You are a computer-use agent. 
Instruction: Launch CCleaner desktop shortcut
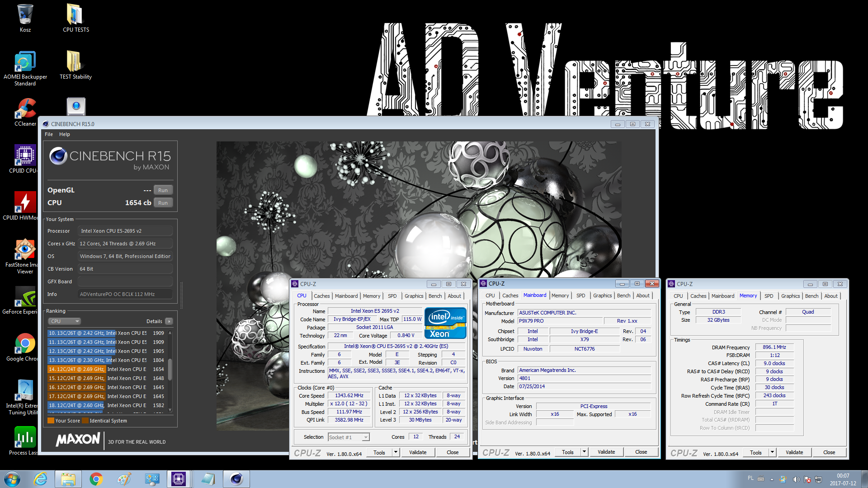click(25, 113)
